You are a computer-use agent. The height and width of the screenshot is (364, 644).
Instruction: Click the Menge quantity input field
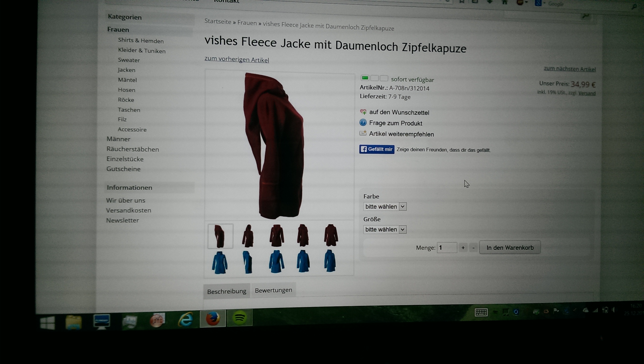coord(447,248)
